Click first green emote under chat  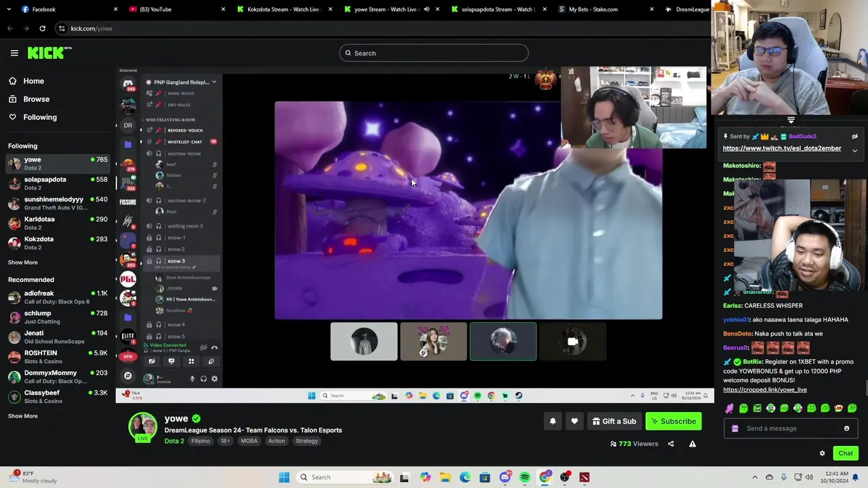point(743,408)
